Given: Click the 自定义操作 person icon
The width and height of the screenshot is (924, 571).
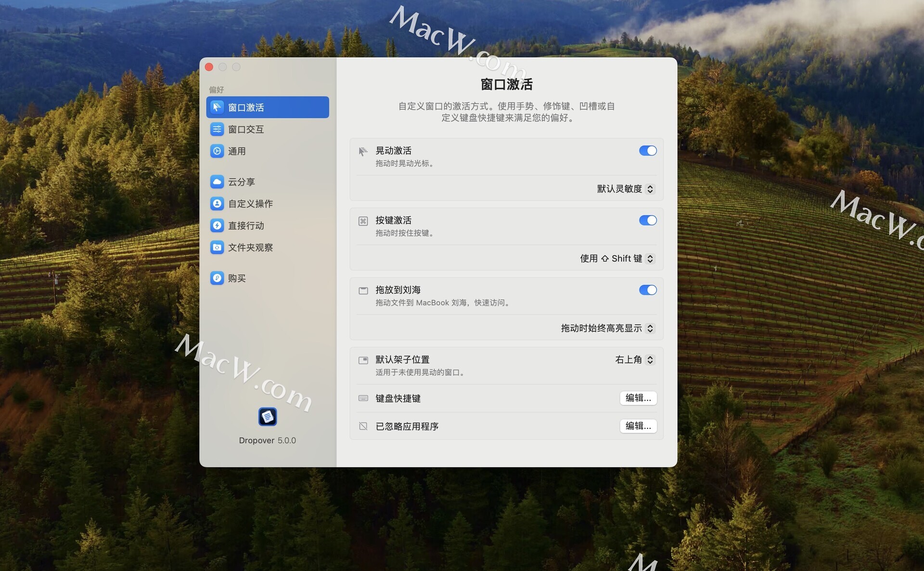Looking at the screenshot, I should tap(217, 204).
